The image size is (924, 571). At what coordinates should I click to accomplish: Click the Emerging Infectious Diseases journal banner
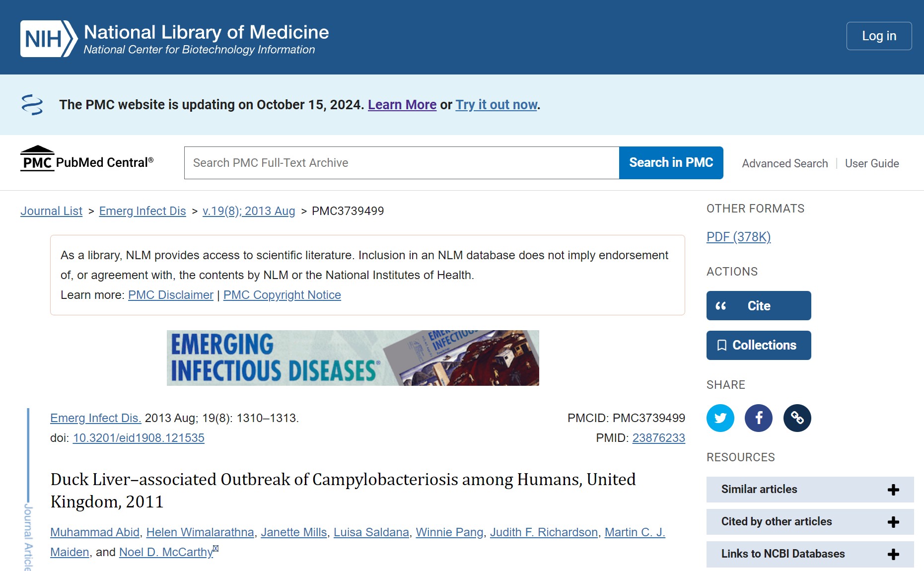[x=353, y=357]
